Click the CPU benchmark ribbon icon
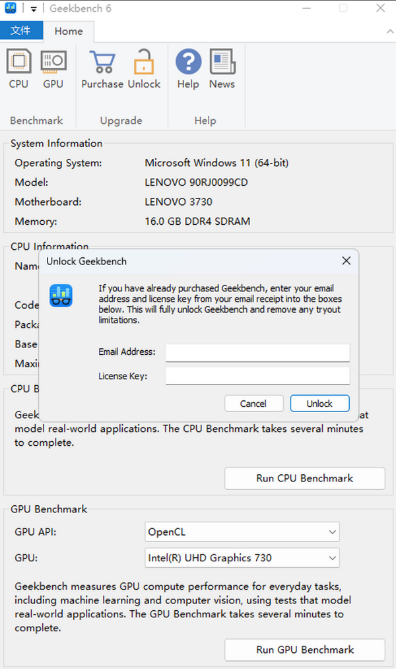The height and width of the screenshot is (669, 396). [19, 69]
